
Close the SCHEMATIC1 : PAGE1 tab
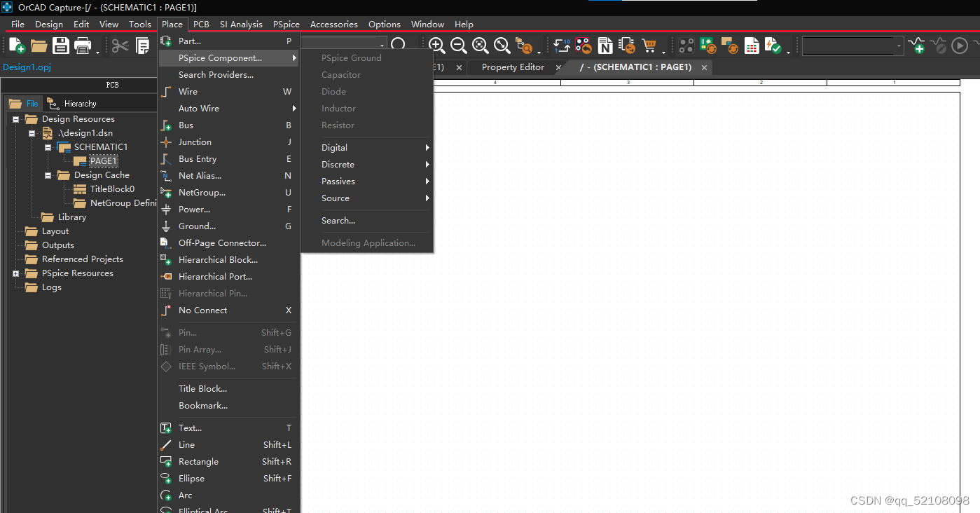point(704,67)
